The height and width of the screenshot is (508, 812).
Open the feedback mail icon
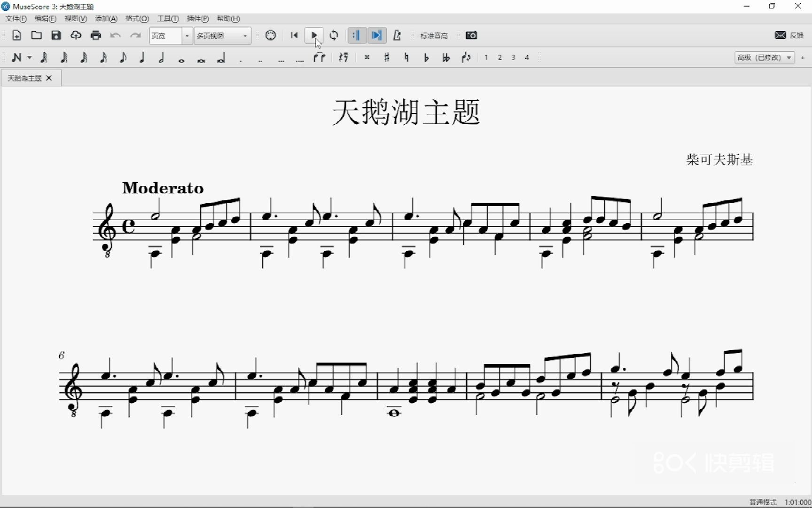(x=780, y=35)
